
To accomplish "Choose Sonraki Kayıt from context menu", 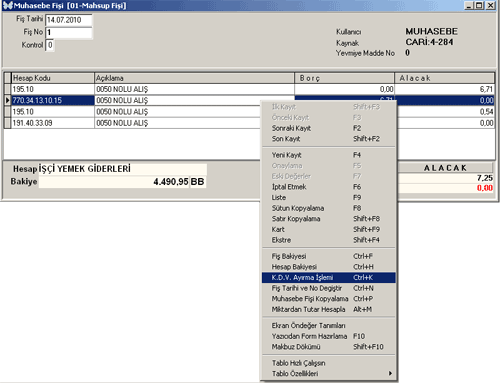I will pyautogui.click(x=328, y=128).
